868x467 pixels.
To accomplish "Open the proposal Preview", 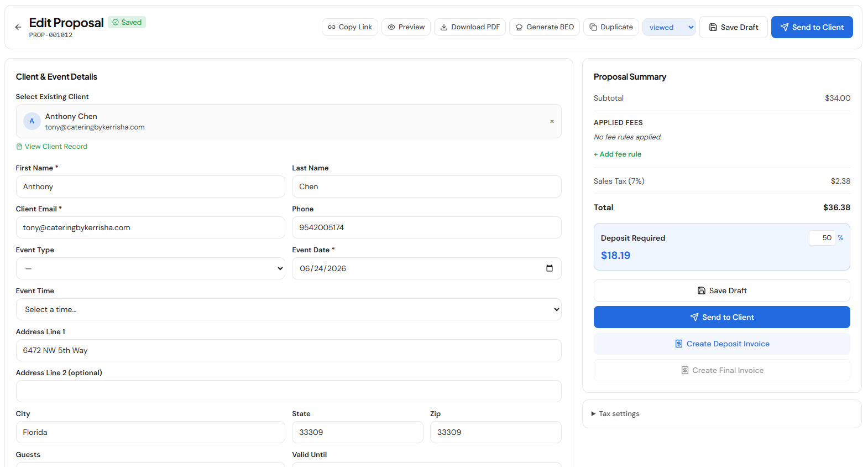I will click(406, 27).
